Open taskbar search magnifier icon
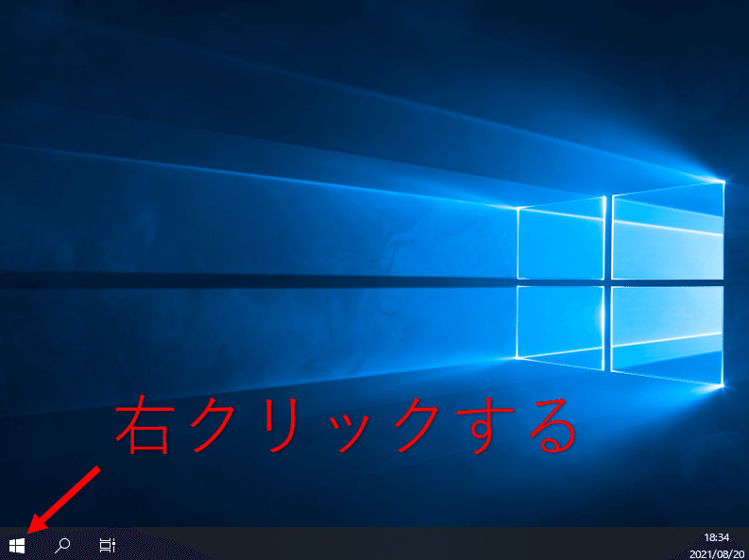 pos(62,545)
